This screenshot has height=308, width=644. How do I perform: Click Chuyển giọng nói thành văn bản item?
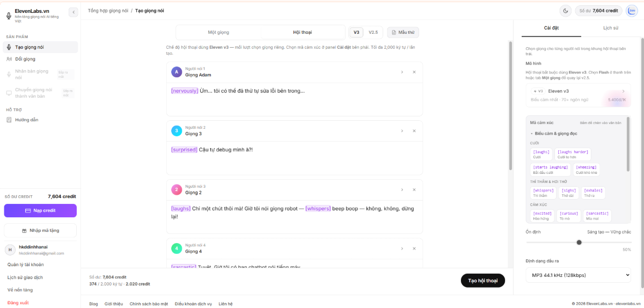41,93
